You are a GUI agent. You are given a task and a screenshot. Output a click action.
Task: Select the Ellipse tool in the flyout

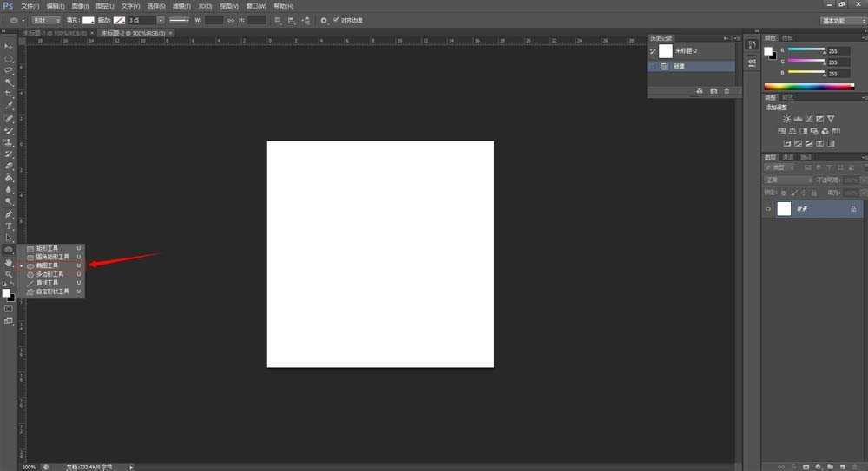coord(48,265)
